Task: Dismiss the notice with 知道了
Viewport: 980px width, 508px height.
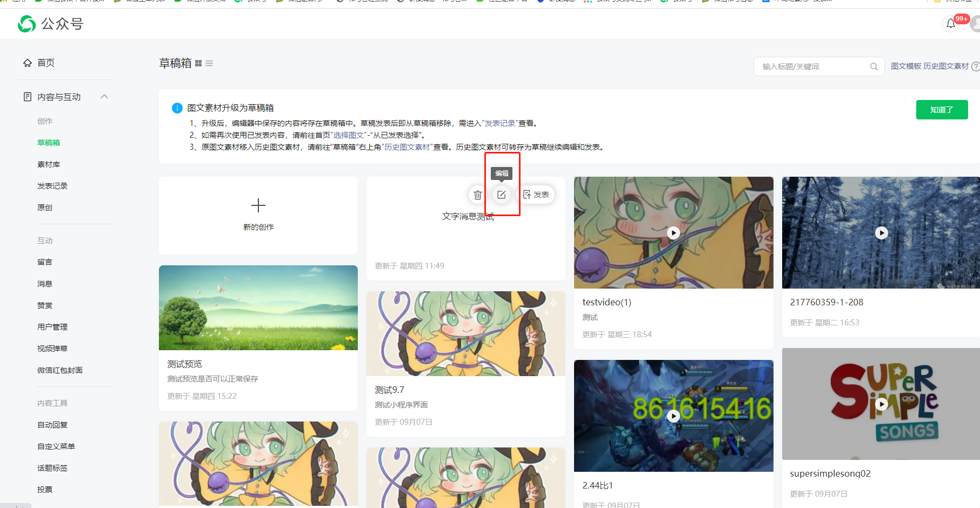Action: click(942, 110)
